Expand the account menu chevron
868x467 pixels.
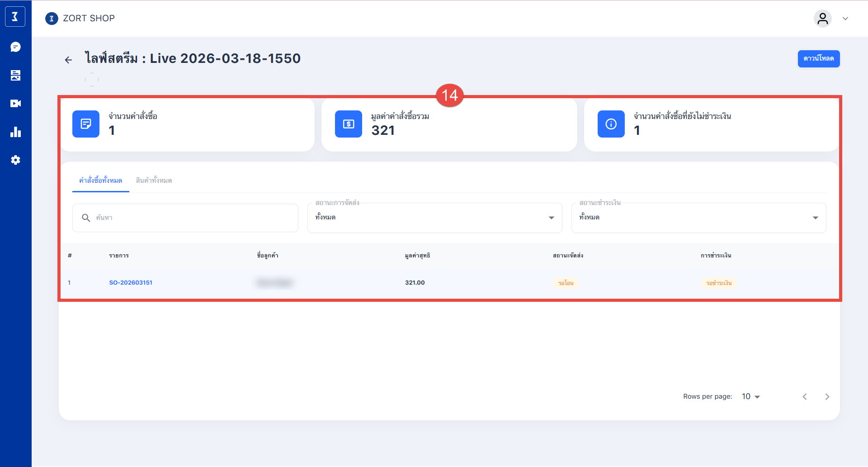click(845, 19)
